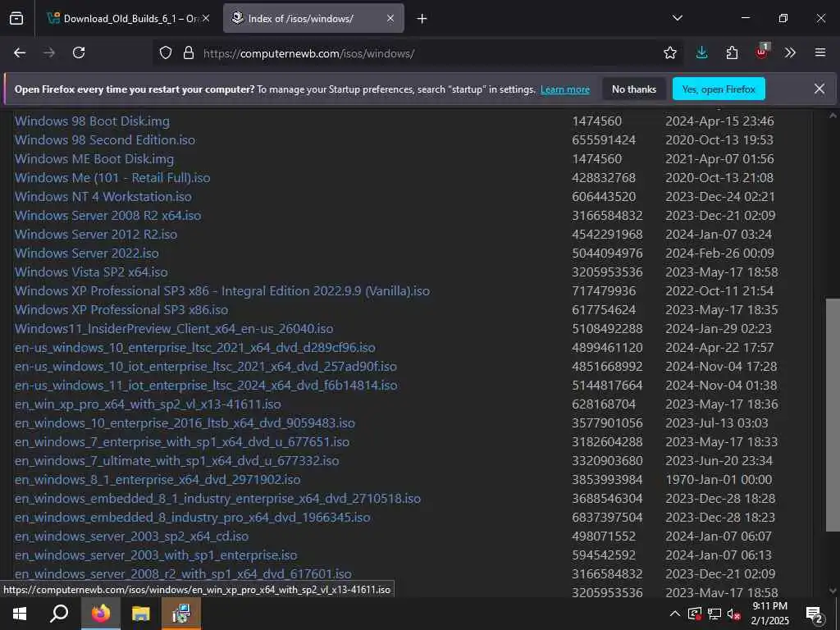Viewport: 840px width, 630px height.
Task: Open windows_10_enterprise_2016_ltsb iso link
Action: pyautogui.click(x=185, y=423)
